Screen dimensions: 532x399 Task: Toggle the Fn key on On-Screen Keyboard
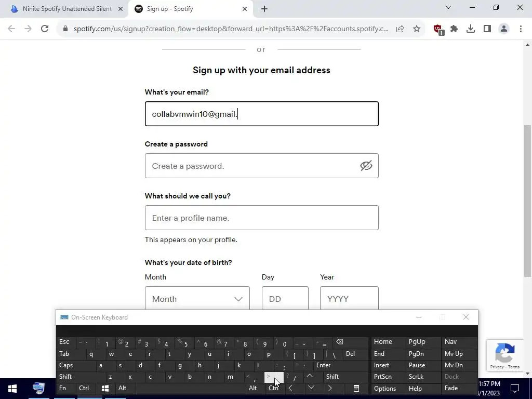point(66,388)
